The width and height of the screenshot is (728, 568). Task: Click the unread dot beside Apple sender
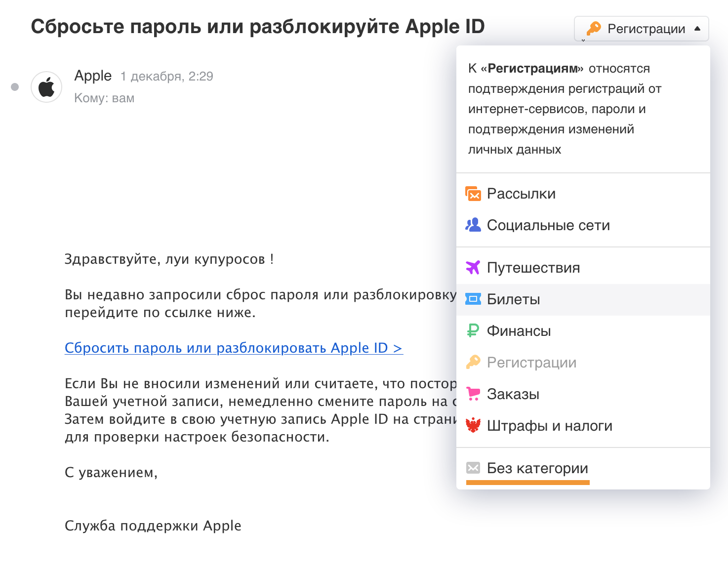[15, 87]
